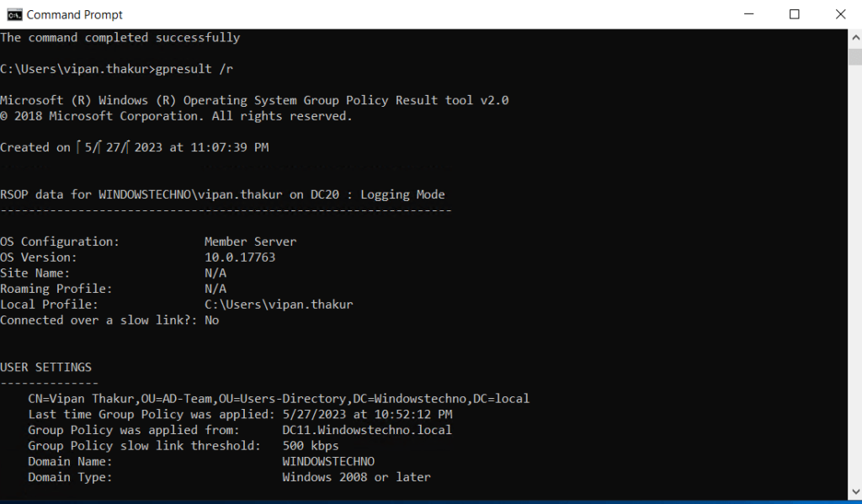Maximize the Command Prompt window
Image resolution: width=862 pixels, height=504 pixels.
(x=794, y=14)
